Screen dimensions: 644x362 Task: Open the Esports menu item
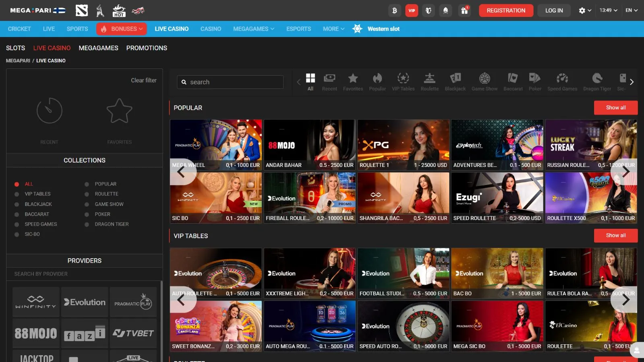pyautogui.click(x=298, y=29)
